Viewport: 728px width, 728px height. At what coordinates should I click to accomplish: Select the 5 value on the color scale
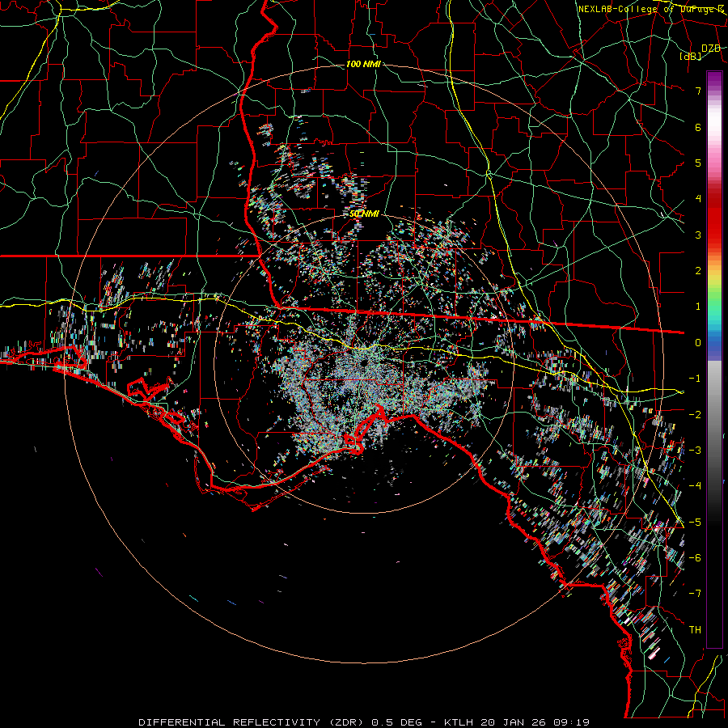click(698, 163)
